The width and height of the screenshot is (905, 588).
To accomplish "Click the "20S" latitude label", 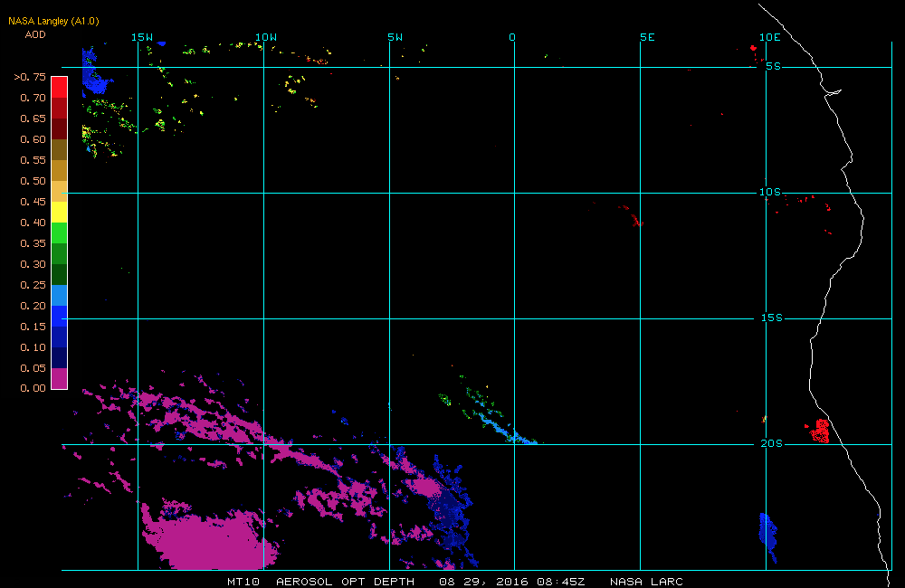I will 772,443.
